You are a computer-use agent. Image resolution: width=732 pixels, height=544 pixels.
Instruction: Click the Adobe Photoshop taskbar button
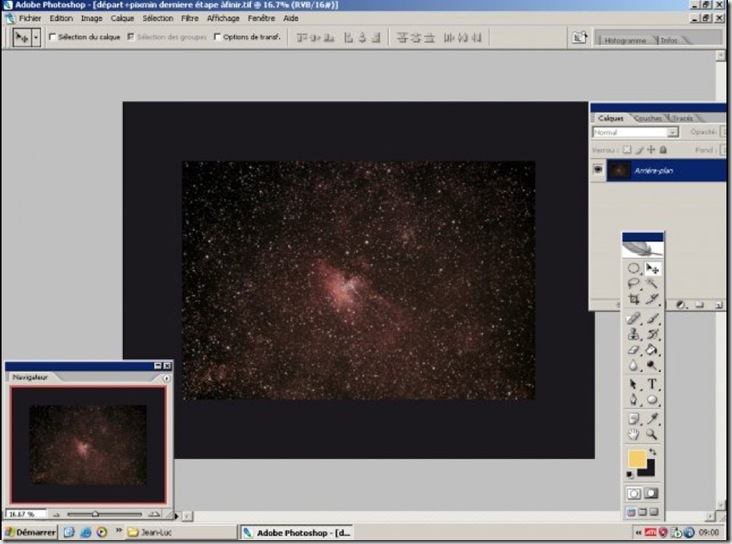pos(297,532)
